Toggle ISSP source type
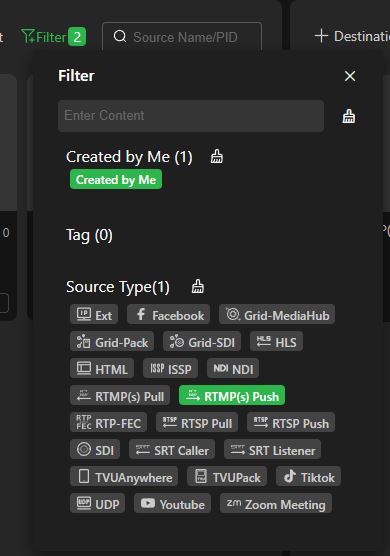This screenshot has width=390, height=556. (x=171, y=368)
